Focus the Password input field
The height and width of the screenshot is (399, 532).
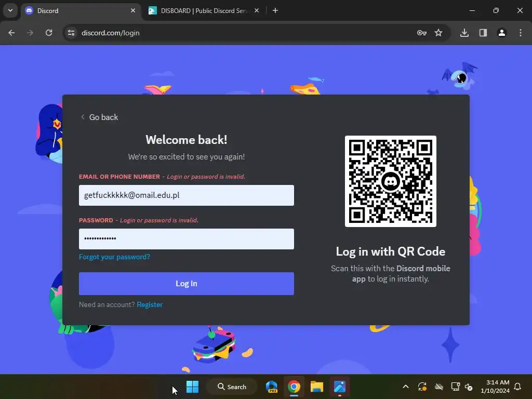coord(187,239)
